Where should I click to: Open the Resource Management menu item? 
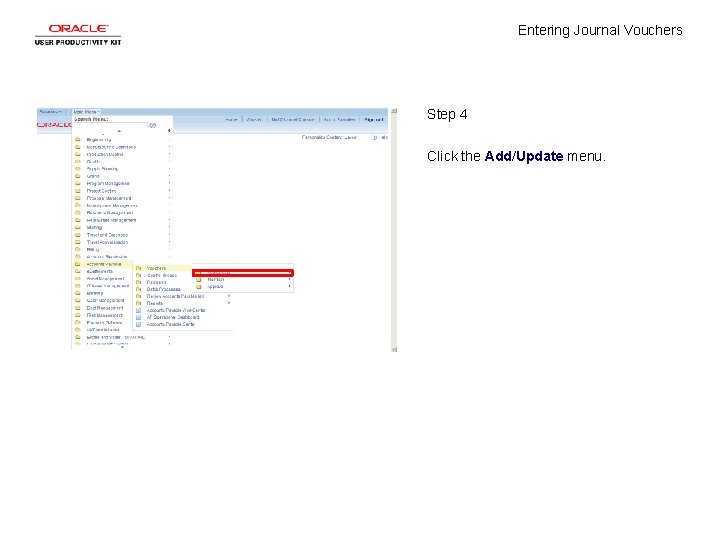pyautogui.click(x=110, y=213)
